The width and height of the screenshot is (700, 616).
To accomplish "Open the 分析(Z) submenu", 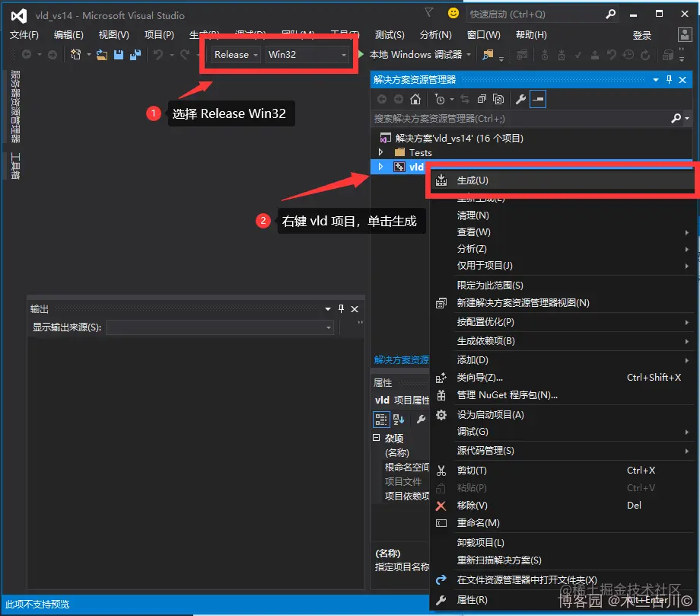I will click(x=562, y=248).
